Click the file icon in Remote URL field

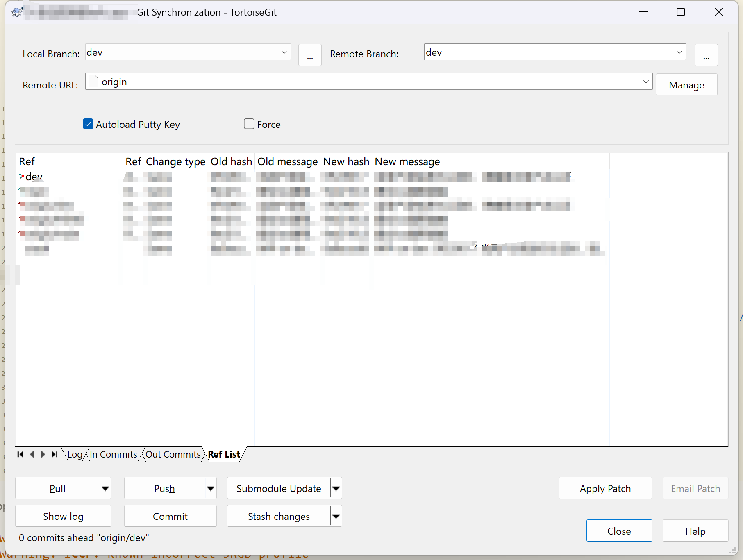point(93,82)
